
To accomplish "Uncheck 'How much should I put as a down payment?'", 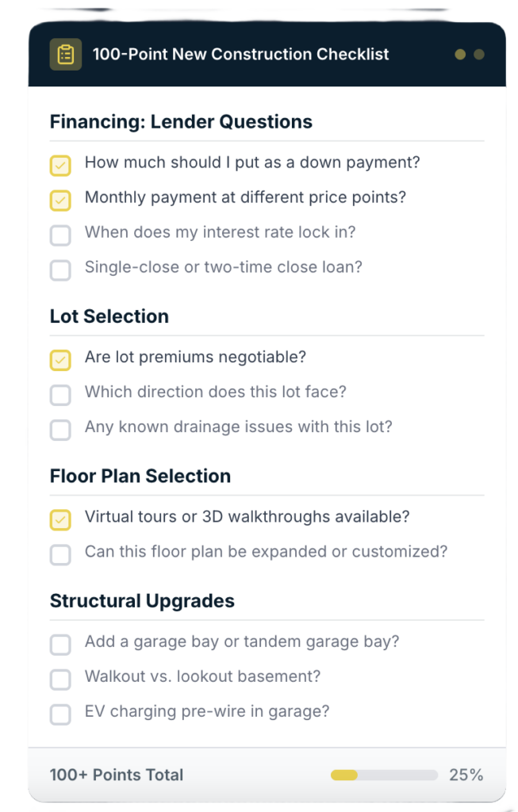I will click(60, 165).
